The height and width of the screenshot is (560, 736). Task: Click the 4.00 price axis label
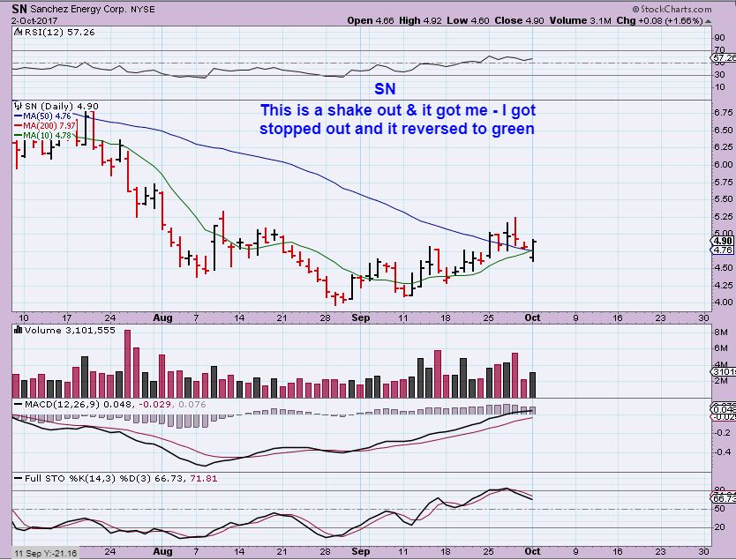pos(724,302)
